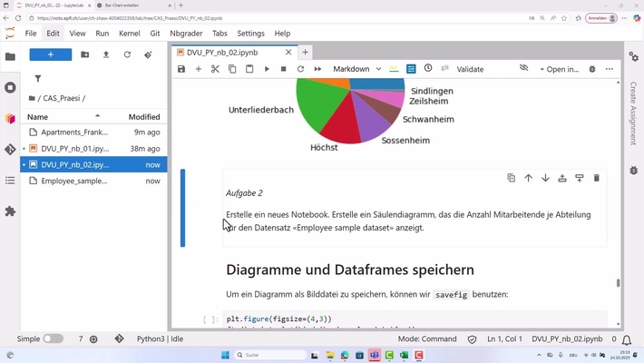Restart the kernel from the notebook toolbar
The width and height of the screenshot is (644, 363).
coord(300,69)
